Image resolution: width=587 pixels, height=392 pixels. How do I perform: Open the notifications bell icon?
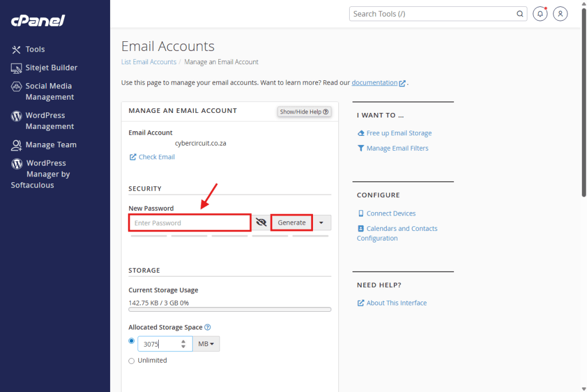(x=539, y=14)
